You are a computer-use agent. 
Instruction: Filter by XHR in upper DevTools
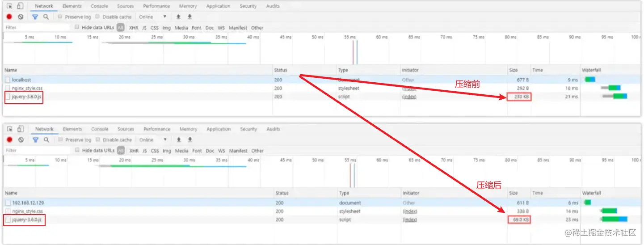click(x=134, y=28)
